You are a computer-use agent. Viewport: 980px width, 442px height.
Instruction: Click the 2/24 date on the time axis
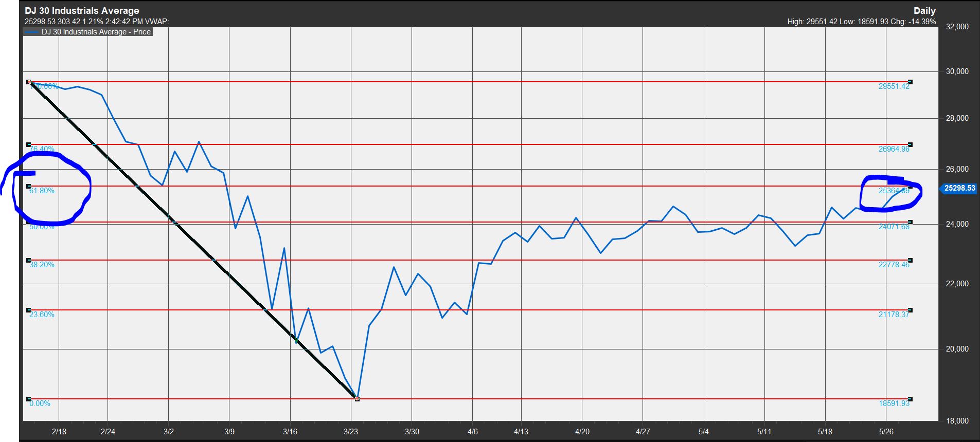[x=108, y=432]
